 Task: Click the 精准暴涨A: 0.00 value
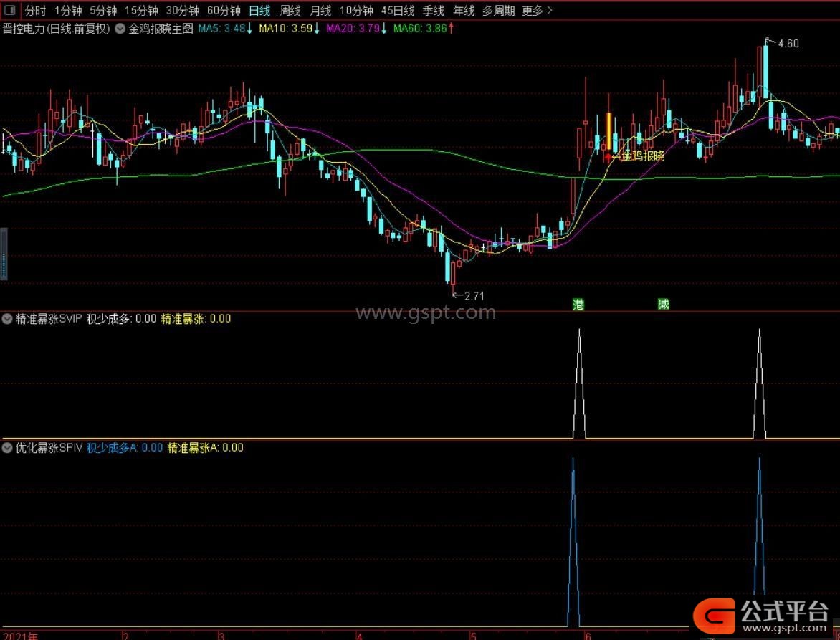(205, 448)
